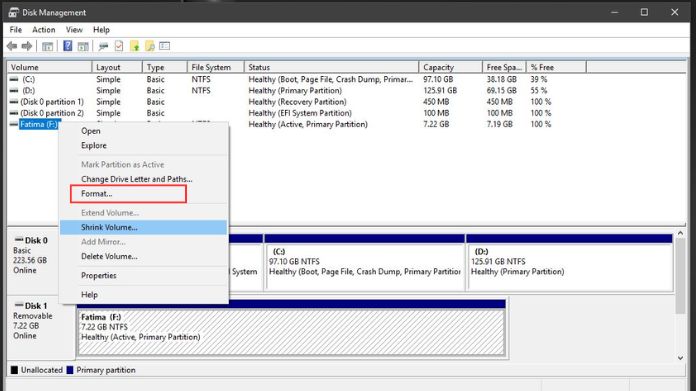Maximize the Disk Management window
The height and width of the screenshot is (391, 696).
pos(644,12)
